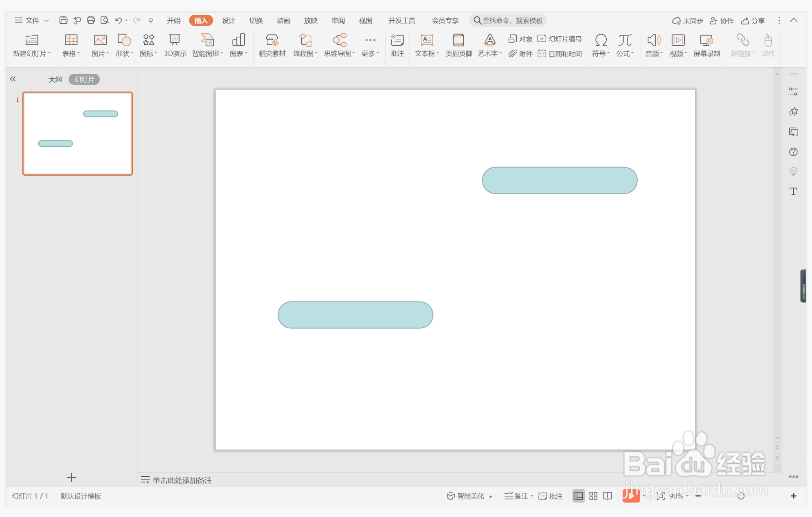Image resolution: width=812 pixels, height=517 pixels.
Task: Collapse the slide panel with the double chevron
Action: (x=13, y=79)
